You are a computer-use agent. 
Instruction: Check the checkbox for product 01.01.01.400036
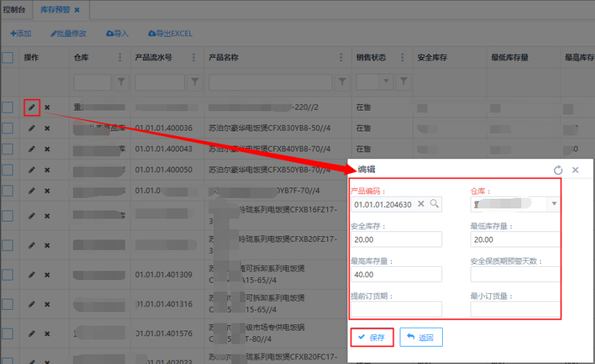point(8,129)
